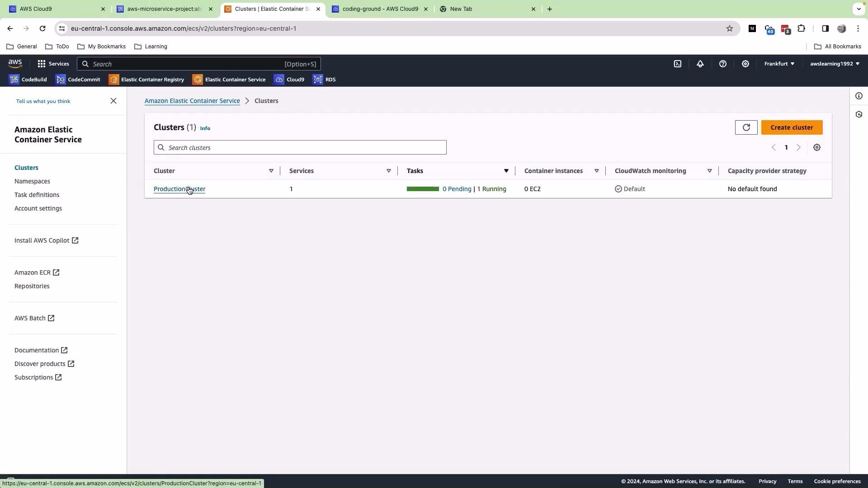Open Repositories in the left navigation
Screen dimensions: 868x488
point(32,286)
